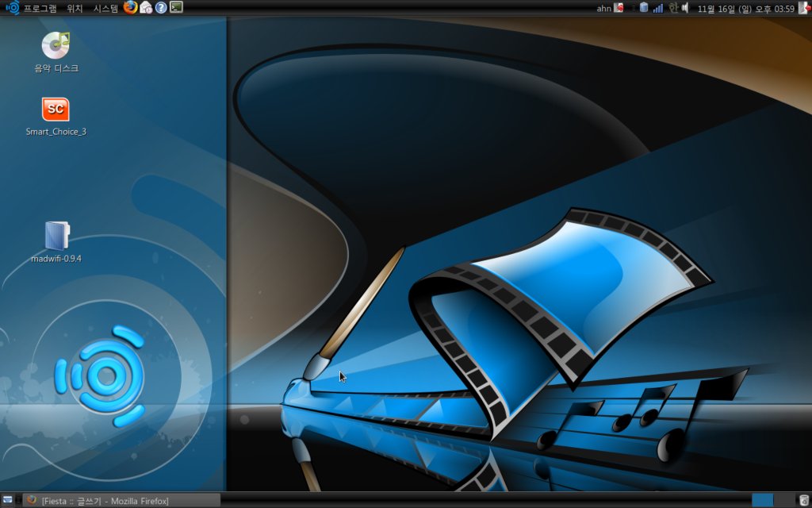The image size is (812, 508).
Task: Open the 위치 places menu
Action: (75, 8)
